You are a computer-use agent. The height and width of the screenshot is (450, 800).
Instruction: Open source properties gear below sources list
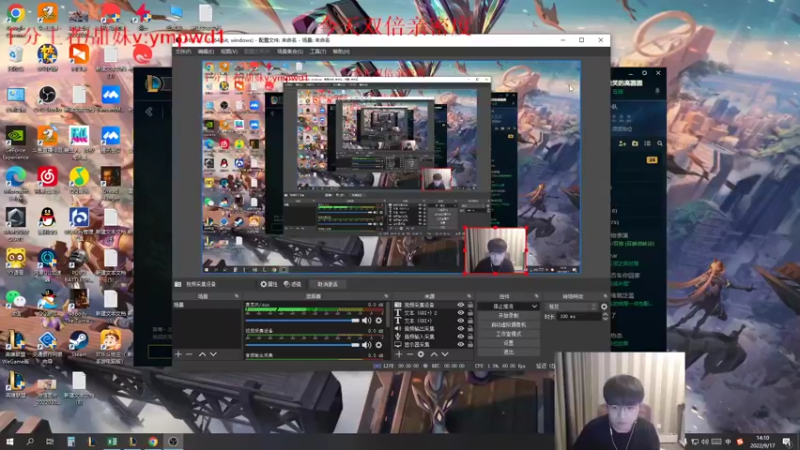(421, 354)
